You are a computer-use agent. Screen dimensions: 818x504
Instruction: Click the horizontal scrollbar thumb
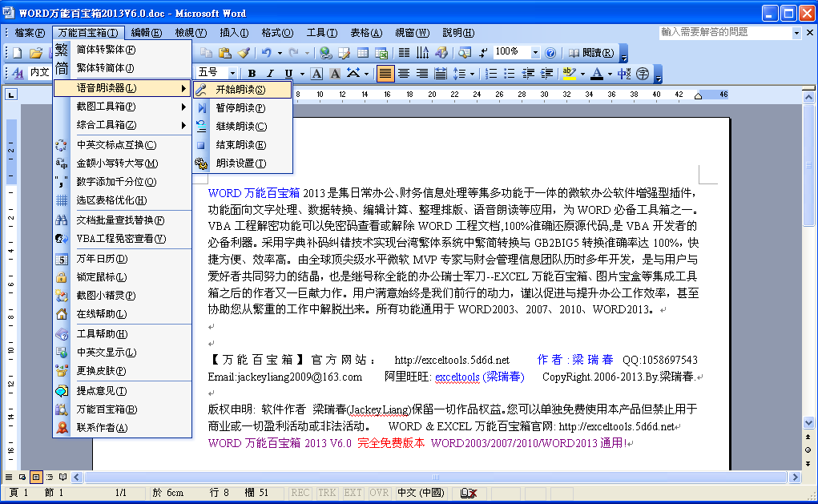(436, 477)
